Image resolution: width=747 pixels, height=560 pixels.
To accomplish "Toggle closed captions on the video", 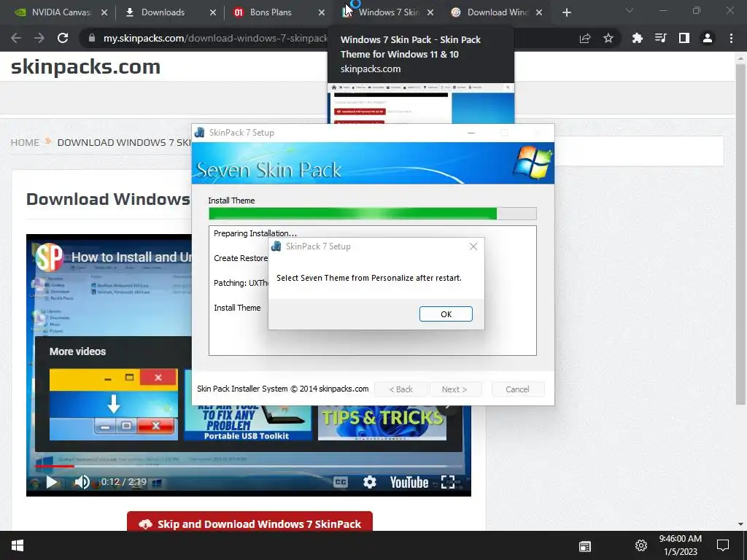I will 340,482.
